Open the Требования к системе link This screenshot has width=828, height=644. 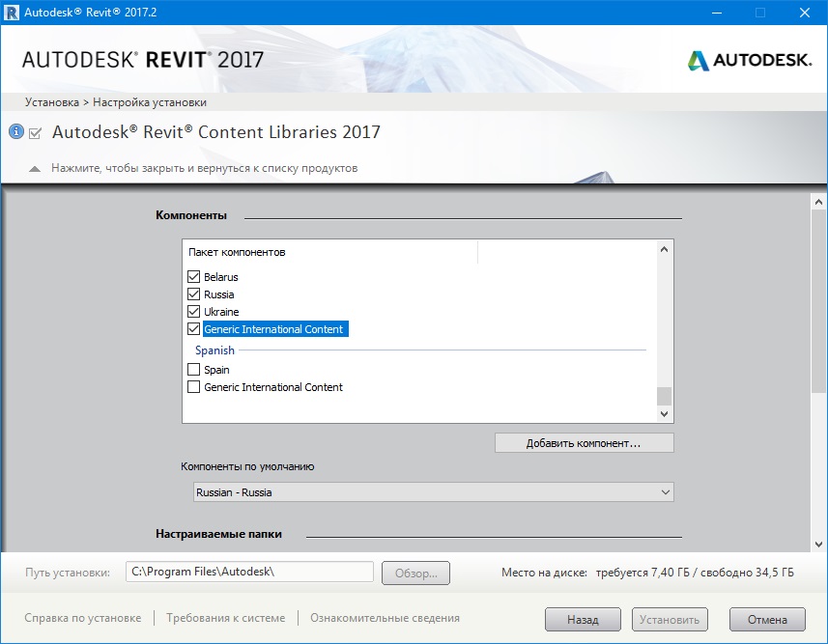point(225,618)
